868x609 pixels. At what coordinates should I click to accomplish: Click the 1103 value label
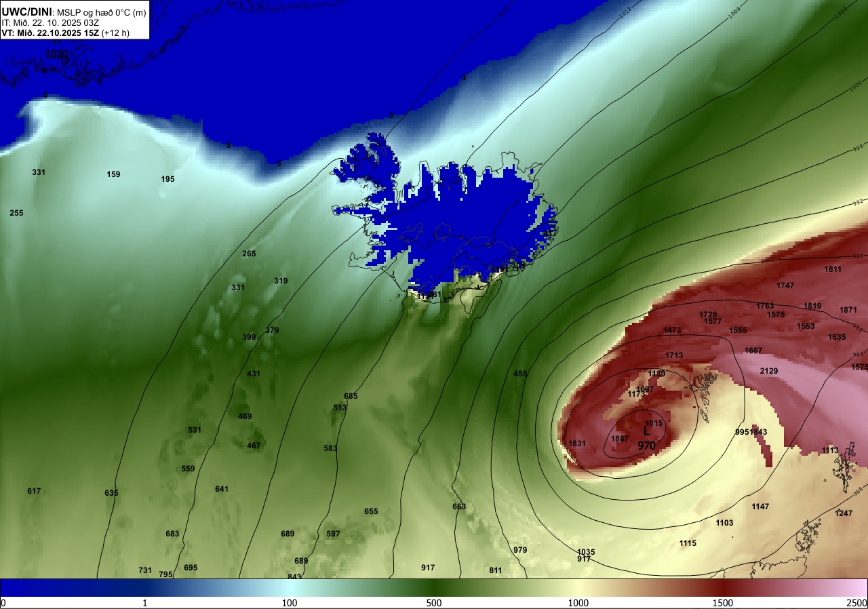tap(724, 523)
